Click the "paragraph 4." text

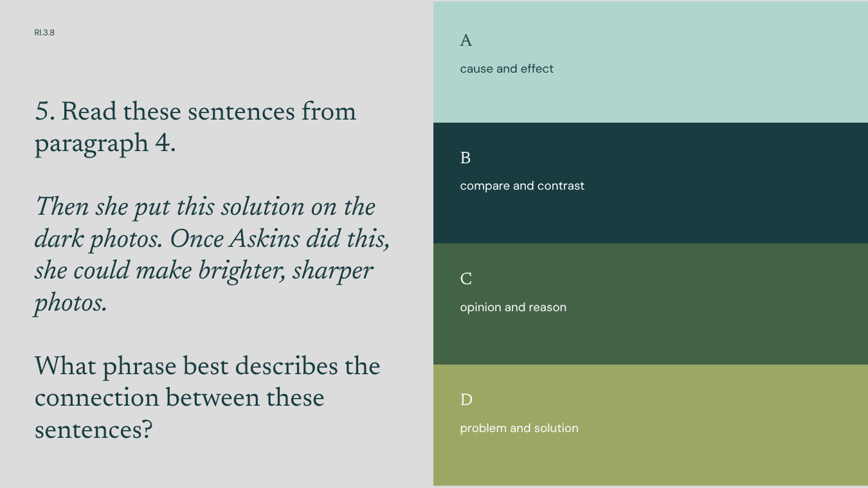point(105,143)
